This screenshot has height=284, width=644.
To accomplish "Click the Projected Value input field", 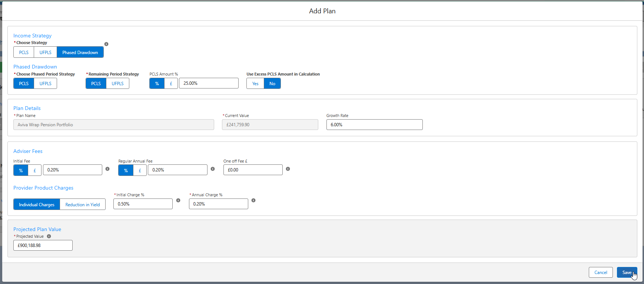I will pyautogui.click(x=43, y=245).
